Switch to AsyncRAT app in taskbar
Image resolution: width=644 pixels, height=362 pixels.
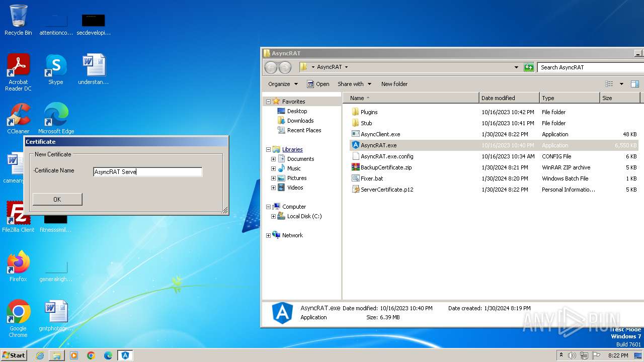[125, 355]
